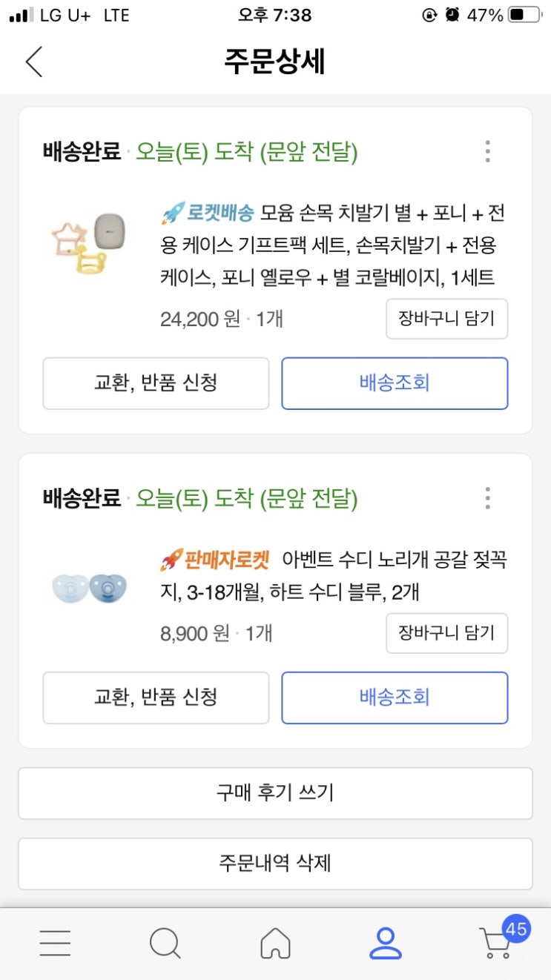
Task: Request exchange or return for pacifier
Action: [x=156, y=698]
